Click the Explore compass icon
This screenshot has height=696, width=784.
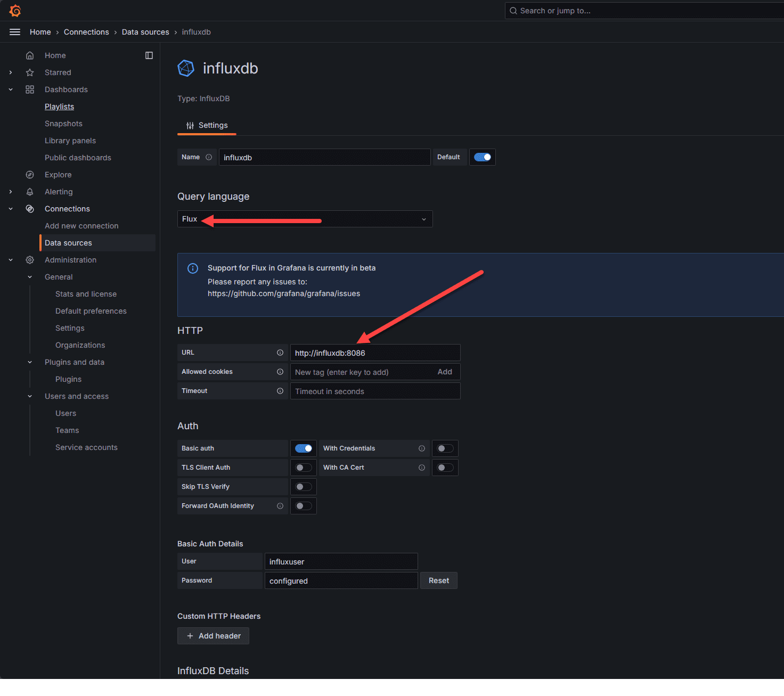tap(30, 175)
